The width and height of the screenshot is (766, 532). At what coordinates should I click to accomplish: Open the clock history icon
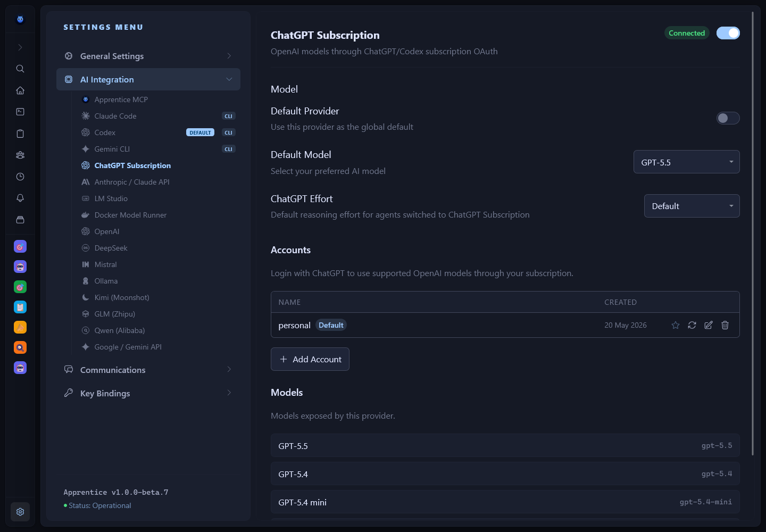pyautogui.click(x=20, y=177)
